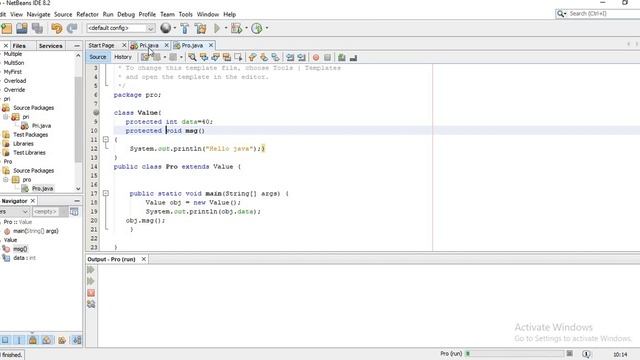
Task: Click the Stop Macro Recording icon
Action: click(327, 58)
